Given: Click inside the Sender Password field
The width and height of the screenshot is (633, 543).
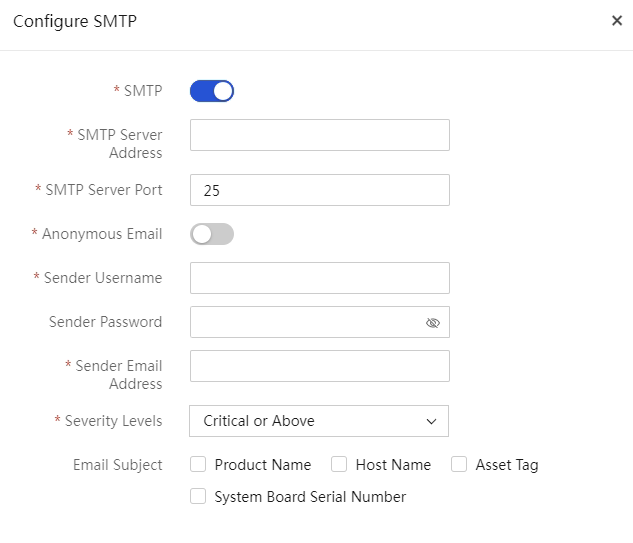Looking at the screenshot, I should coord(307,322).
